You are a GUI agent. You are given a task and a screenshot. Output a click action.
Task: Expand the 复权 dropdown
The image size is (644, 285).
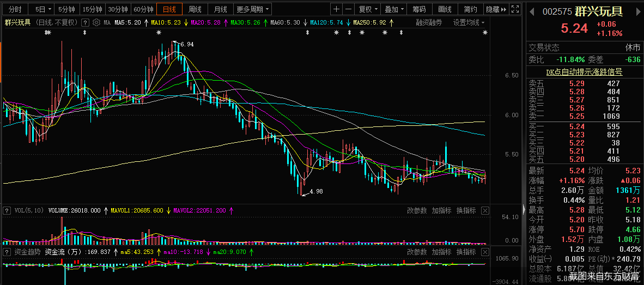pyautogui.click(x=368, y=9)
